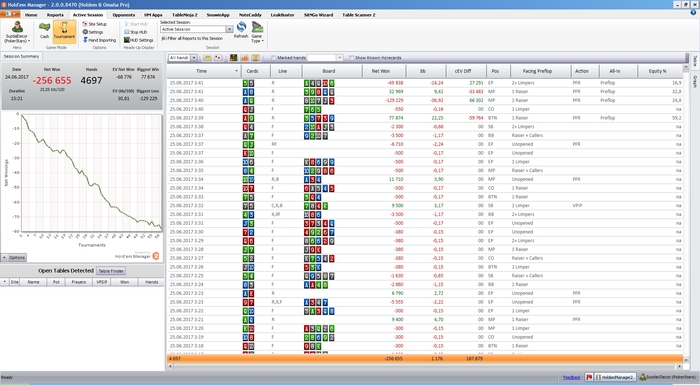Open the vertical Graph side tab
Viewport: 700px width, 385px height.
[695, 81]
